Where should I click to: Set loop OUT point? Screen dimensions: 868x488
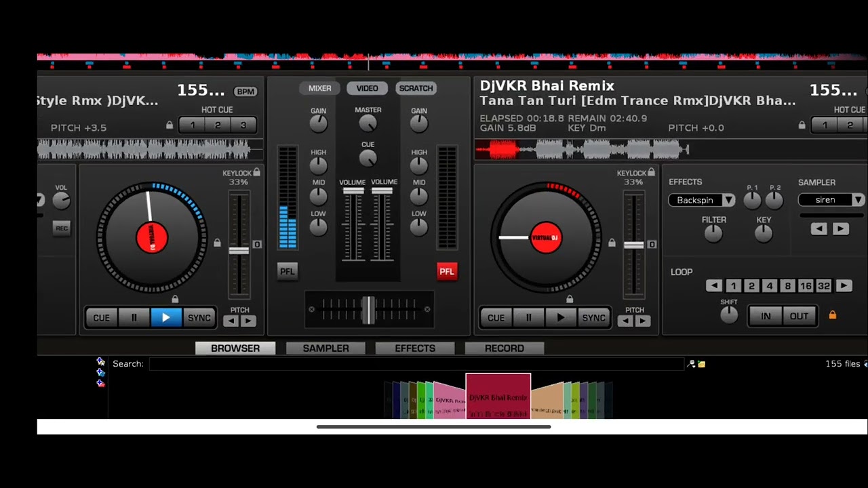point(799,316)
